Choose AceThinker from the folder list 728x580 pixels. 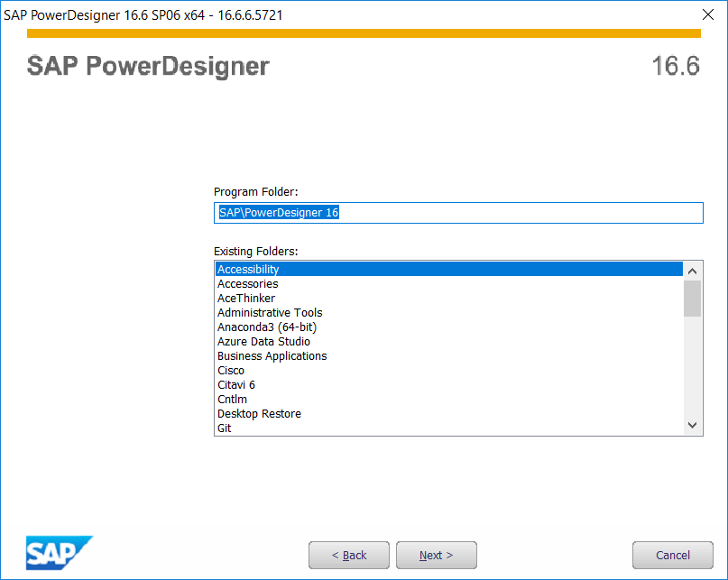449,299
